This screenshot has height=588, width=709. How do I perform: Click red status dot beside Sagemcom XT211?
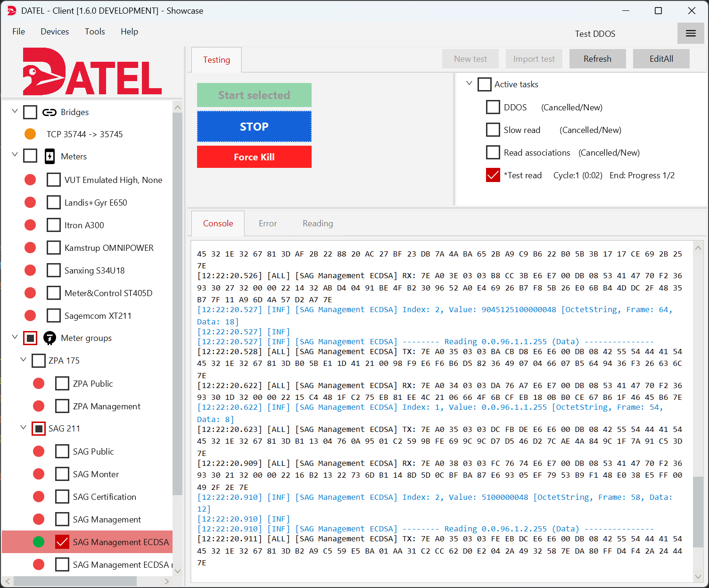pos(30,315)
